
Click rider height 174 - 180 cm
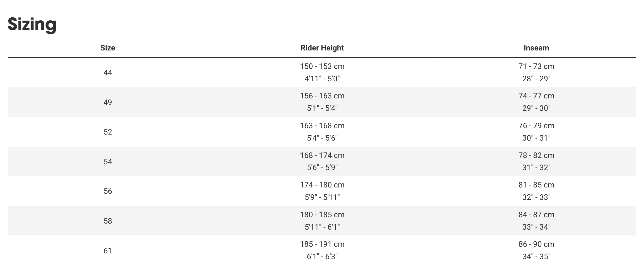[322, 185]
